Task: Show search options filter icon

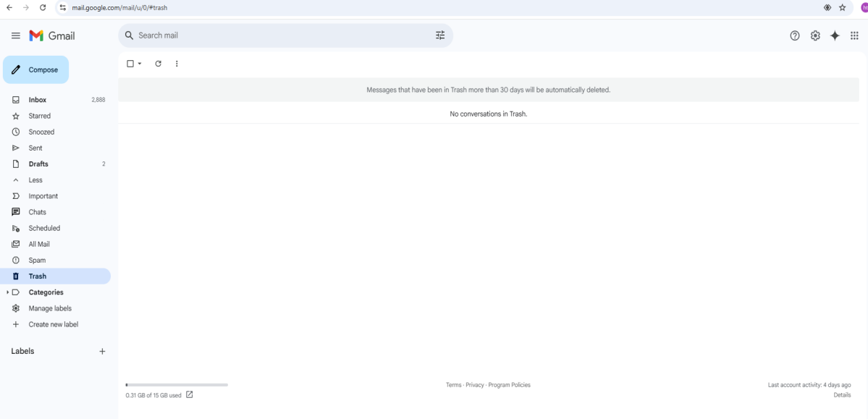Action: pyautogui.click(x=440, y=35)
